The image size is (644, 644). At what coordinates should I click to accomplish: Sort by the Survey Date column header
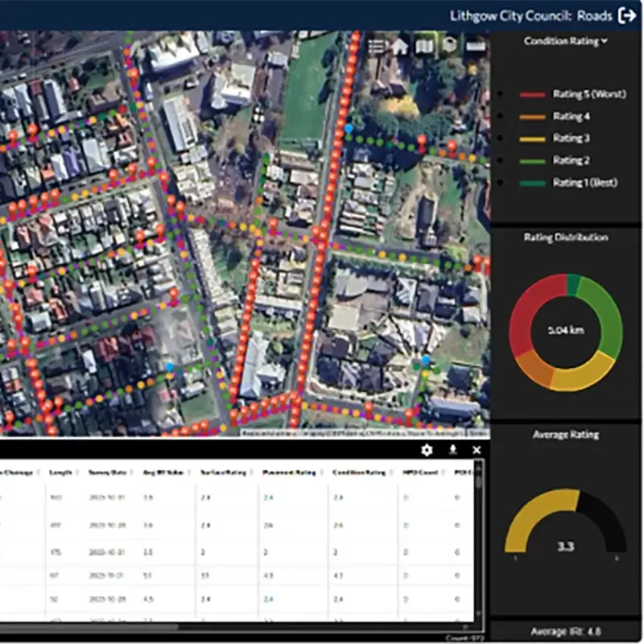106,473
